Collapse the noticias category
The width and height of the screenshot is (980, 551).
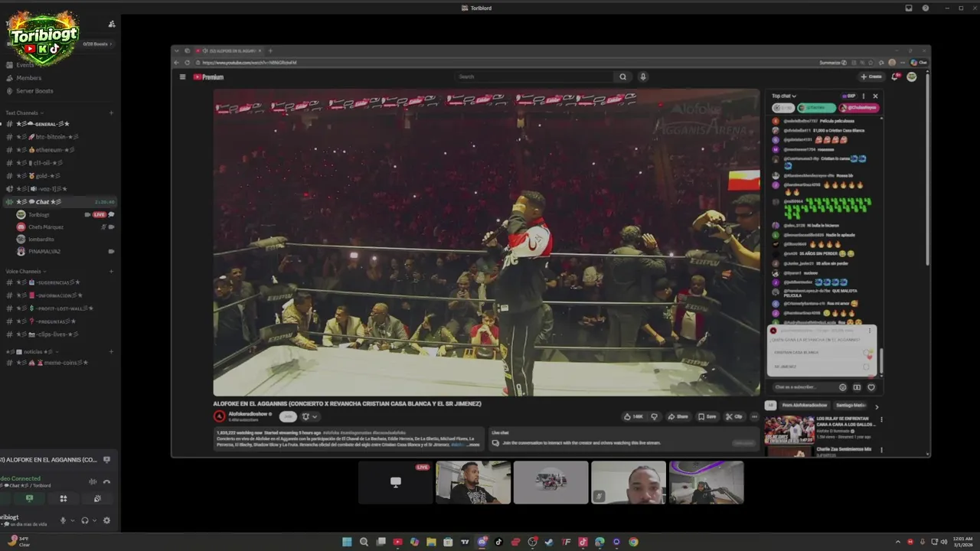pyautogui.click(x=31, y=352)
